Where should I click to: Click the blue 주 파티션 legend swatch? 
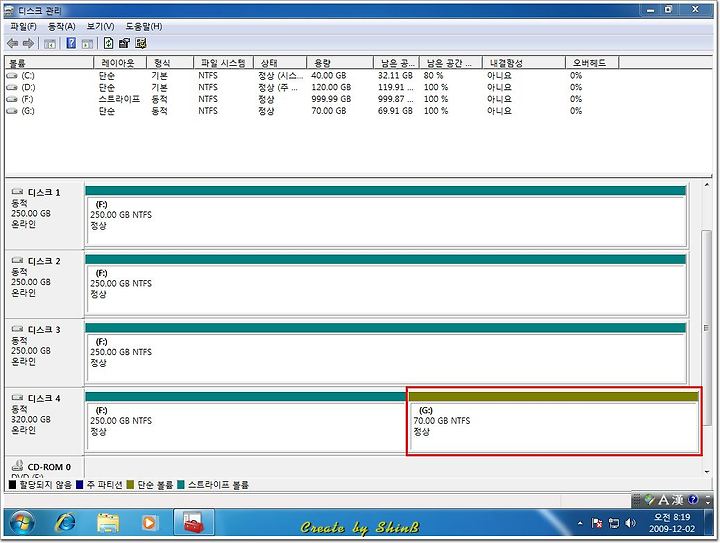79,484
